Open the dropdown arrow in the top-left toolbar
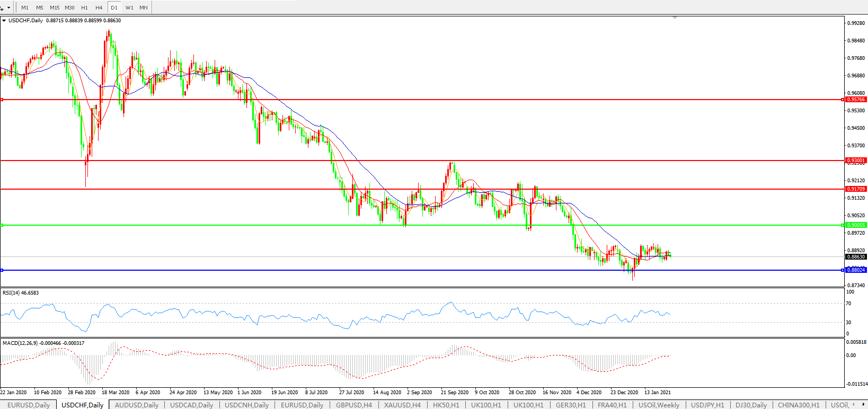Image resolution: width=868 pixels, height=409 pixels. [x=9, y=8]
